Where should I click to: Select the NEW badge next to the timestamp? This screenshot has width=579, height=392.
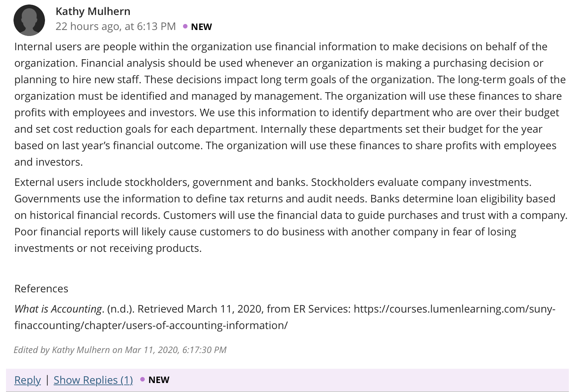click(201, 27)
